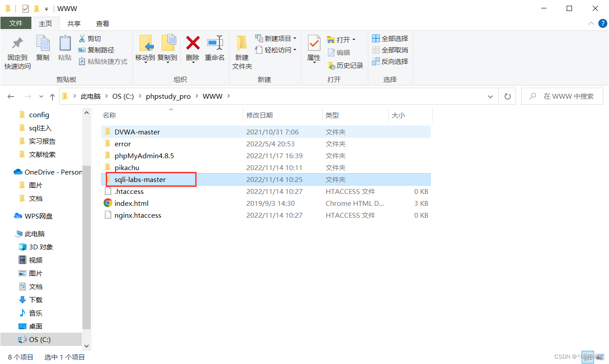Open 实习报告 folder in navigation pane
Screen dimensions: 609x364
[42, 141]
